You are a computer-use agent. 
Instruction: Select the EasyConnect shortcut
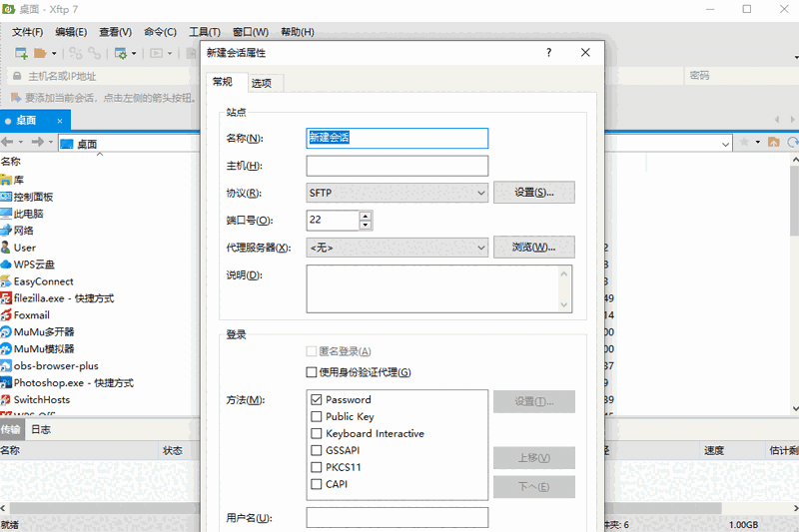point(37,281)
